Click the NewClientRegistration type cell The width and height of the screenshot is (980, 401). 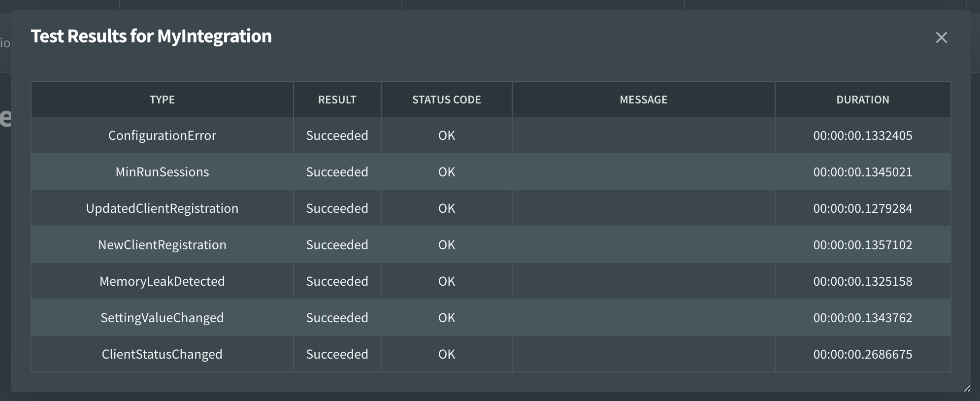coord(162,245)
